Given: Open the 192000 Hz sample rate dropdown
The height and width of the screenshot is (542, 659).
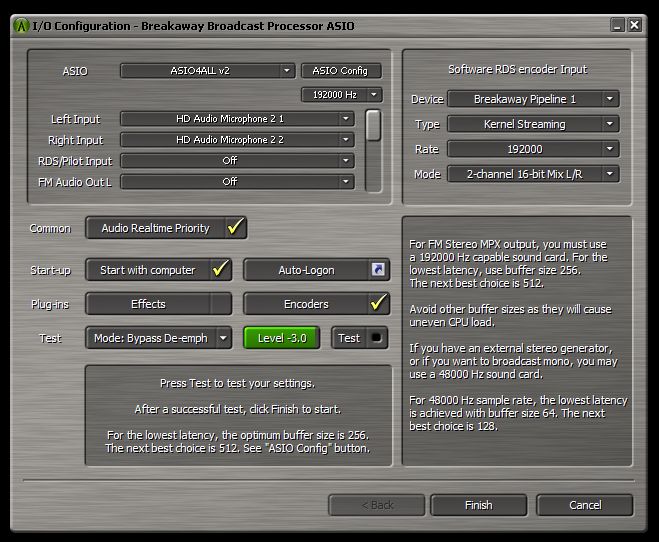Looking at the screenshot, I should (342, 95).
